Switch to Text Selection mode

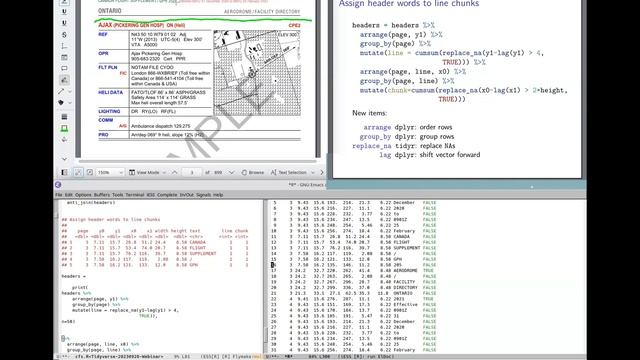tap(288, 173)
